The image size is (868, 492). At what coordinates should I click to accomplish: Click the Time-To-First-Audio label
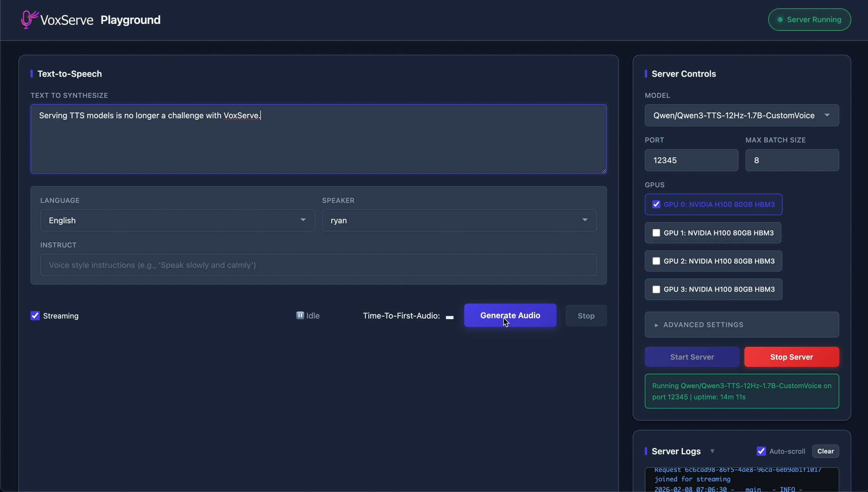401,316
